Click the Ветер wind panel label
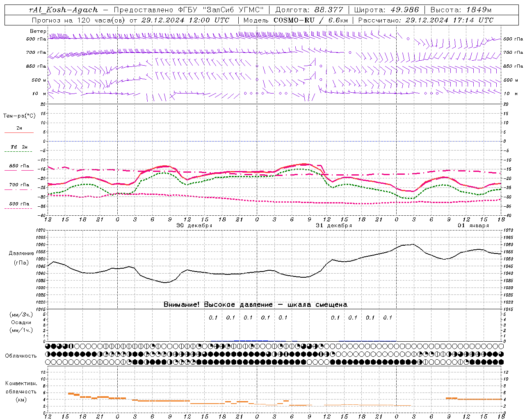Viewport: 525px width, 420px height. coord(38,31)
